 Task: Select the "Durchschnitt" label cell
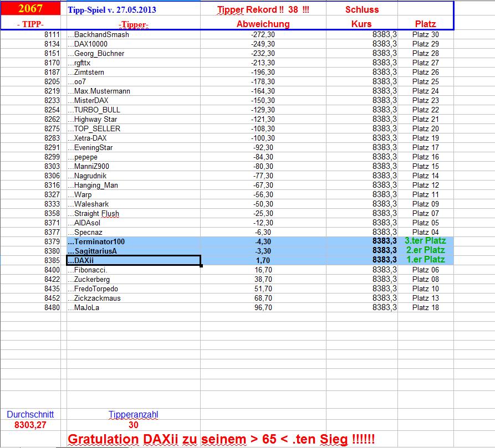[30, 414]
